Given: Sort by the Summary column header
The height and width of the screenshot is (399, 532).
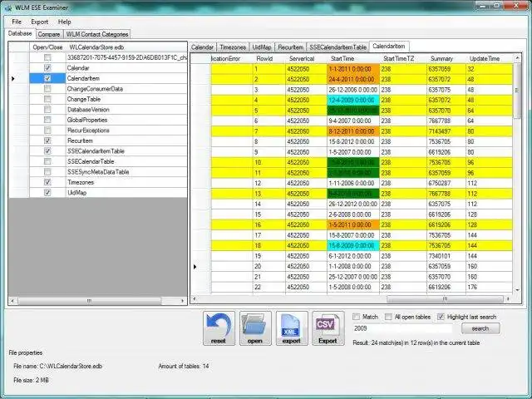Looking at the screenshot, I should 446,59.
